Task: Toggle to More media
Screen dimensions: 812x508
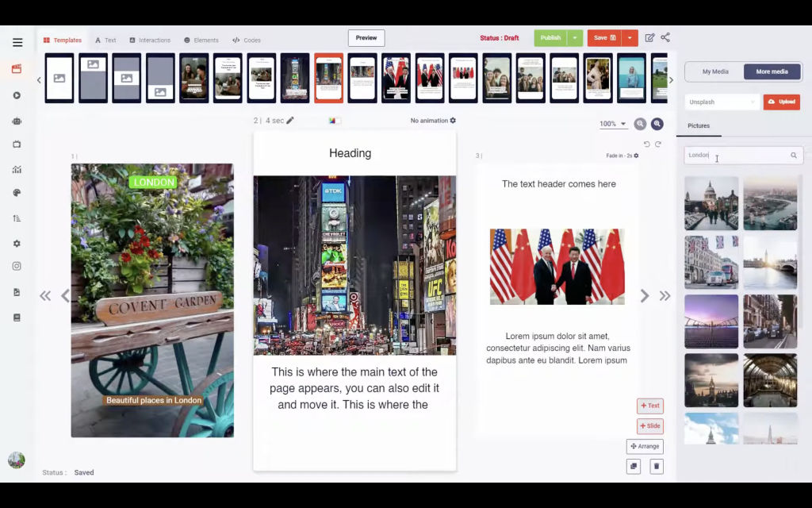Action: (772, 71)
